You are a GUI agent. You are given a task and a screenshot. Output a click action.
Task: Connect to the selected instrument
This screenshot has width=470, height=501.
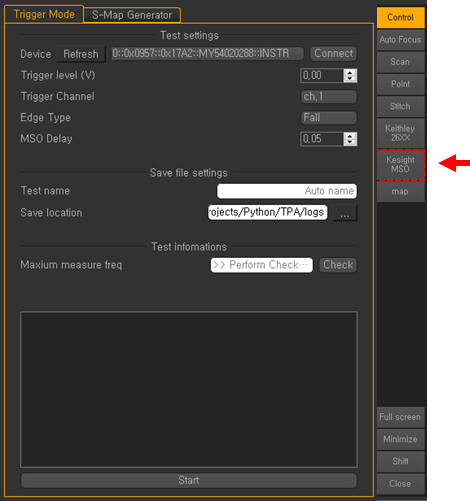333,53
